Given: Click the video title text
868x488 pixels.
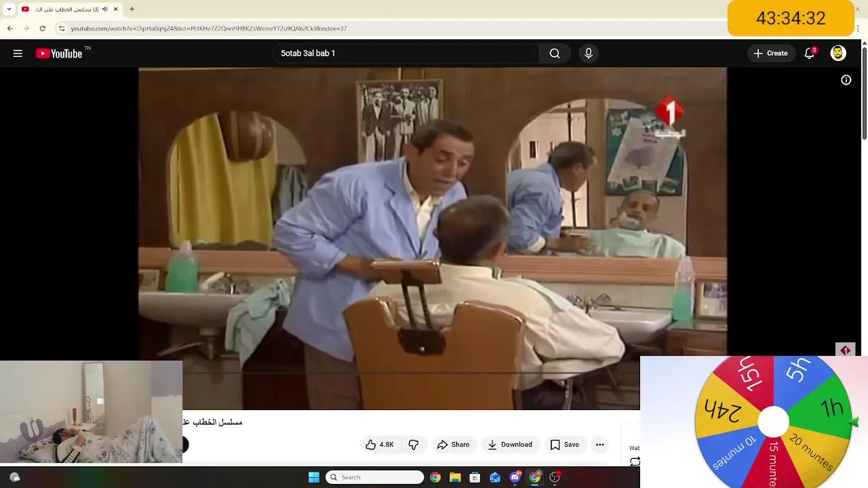Looking at the screenshot, I should pyautogui.click(x=213, y=422).
